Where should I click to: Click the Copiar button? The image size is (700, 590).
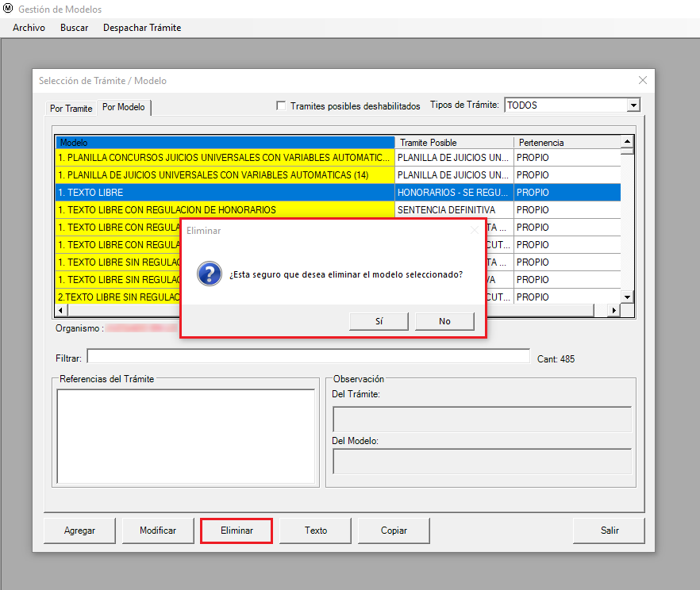(394, 531)
